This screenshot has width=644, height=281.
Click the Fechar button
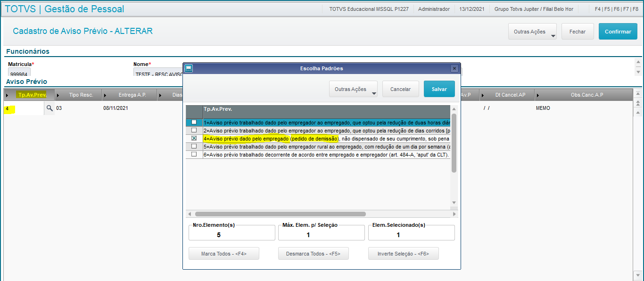[578, 32]
